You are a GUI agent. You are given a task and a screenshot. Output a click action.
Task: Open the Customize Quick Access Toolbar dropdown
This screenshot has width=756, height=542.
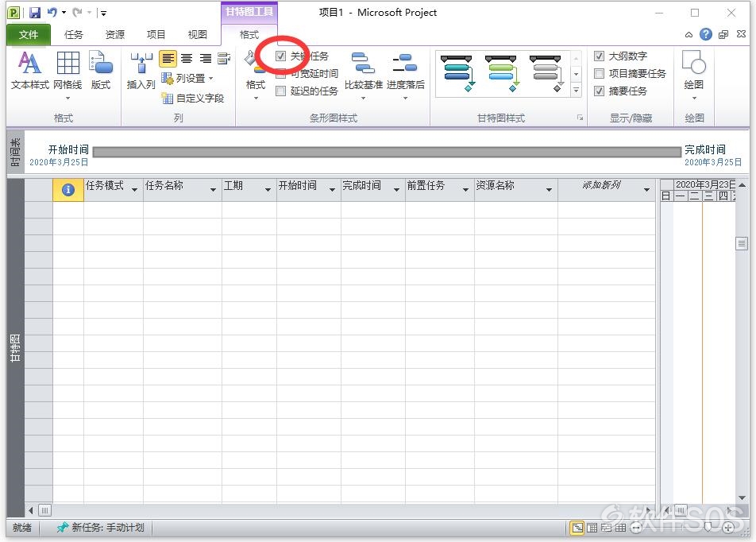coord(103,13)
